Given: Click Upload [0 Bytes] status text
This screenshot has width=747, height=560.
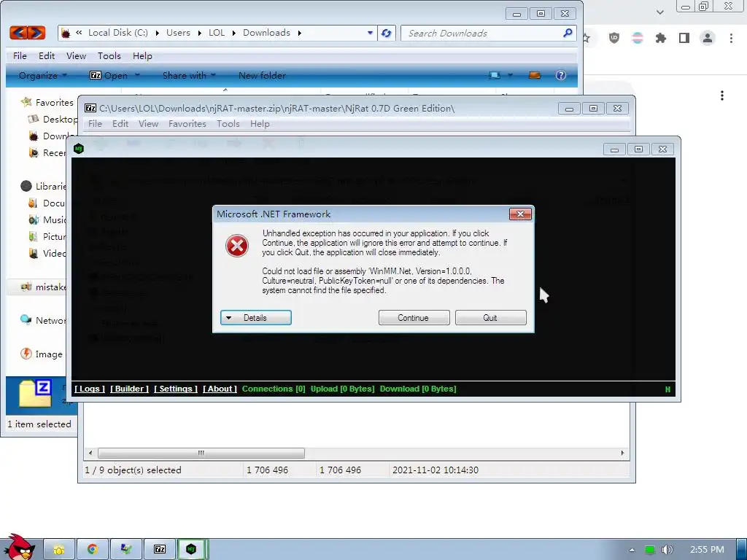Looking at the screenshot, I should coord(343,389).
